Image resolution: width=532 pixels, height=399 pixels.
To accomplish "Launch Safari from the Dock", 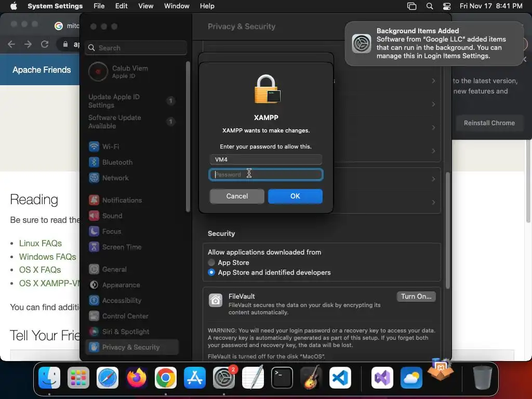I will coord(108,378).
